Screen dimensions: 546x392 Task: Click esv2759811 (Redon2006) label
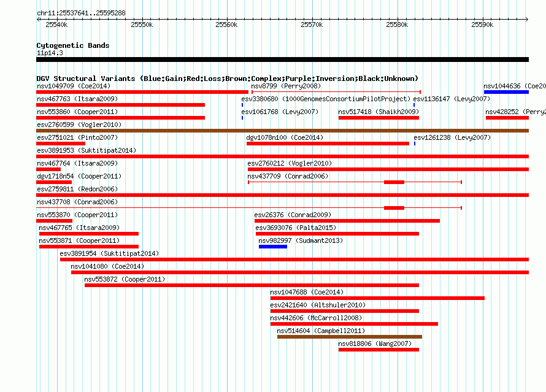77,189
